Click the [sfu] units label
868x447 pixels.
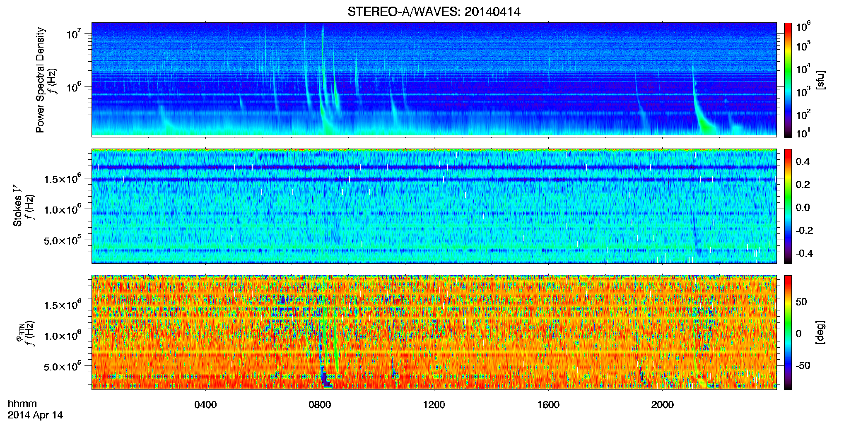(x=820, y=80)
